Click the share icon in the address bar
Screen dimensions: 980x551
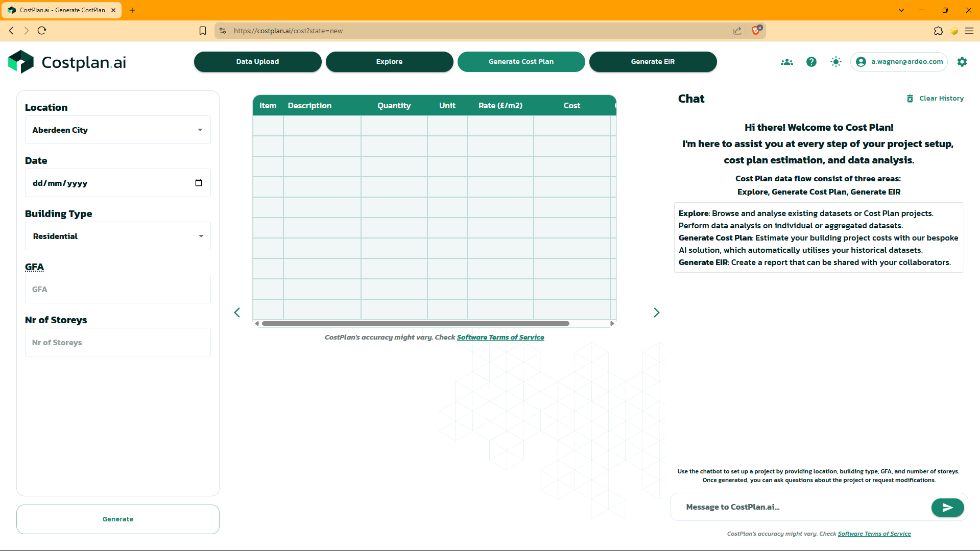click(x=737, y=31)
